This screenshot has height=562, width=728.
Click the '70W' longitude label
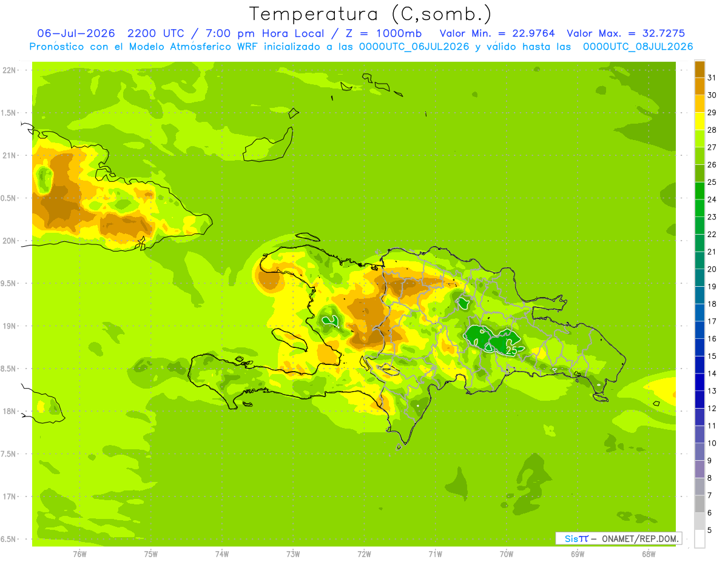[507, 554]
